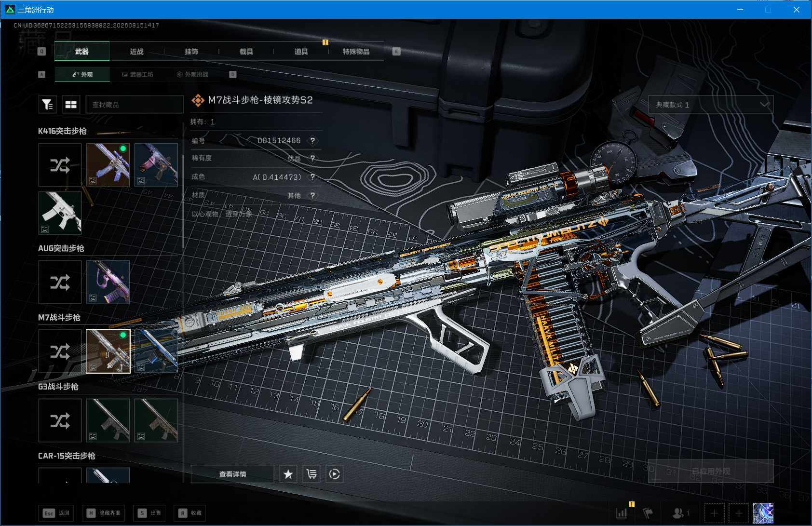Open the 外观挑战 sub-tab

(x=192, y=74)
